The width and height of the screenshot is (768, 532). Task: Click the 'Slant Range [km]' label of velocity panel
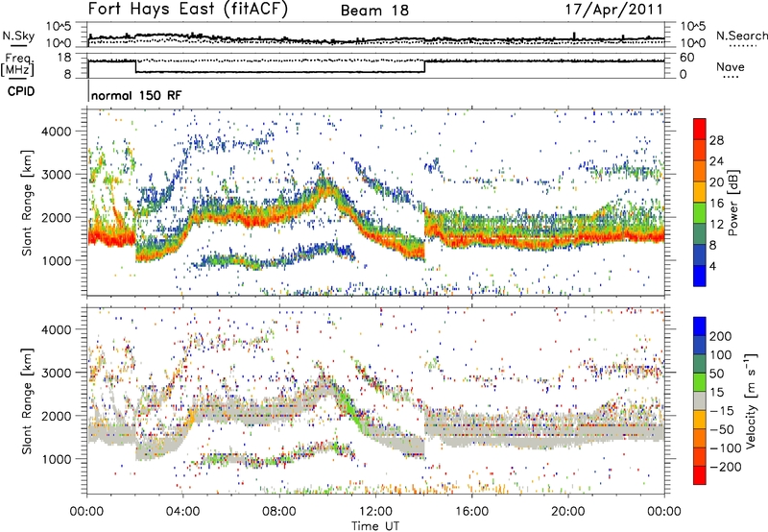coord(27,400)
